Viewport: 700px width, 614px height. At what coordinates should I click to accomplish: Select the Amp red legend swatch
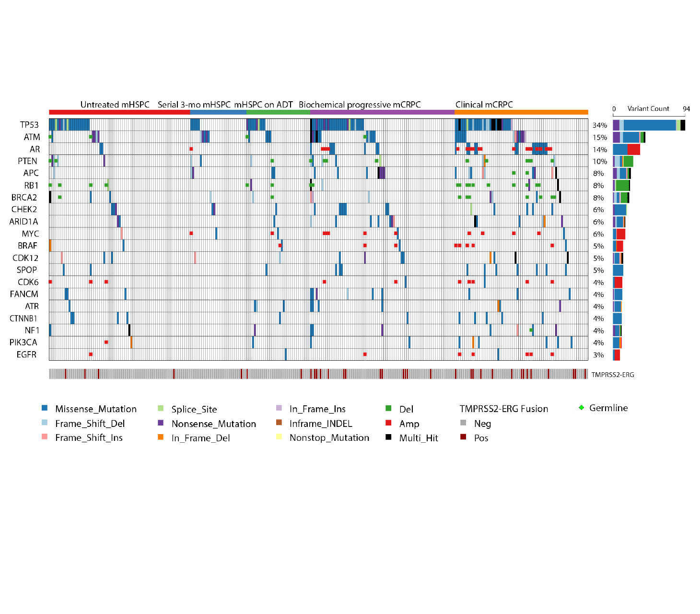click(388, 423)
